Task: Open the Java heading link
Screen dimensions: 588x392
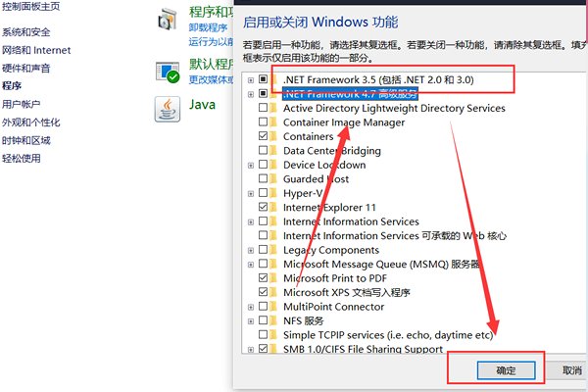Action: (x=202, y=104)
